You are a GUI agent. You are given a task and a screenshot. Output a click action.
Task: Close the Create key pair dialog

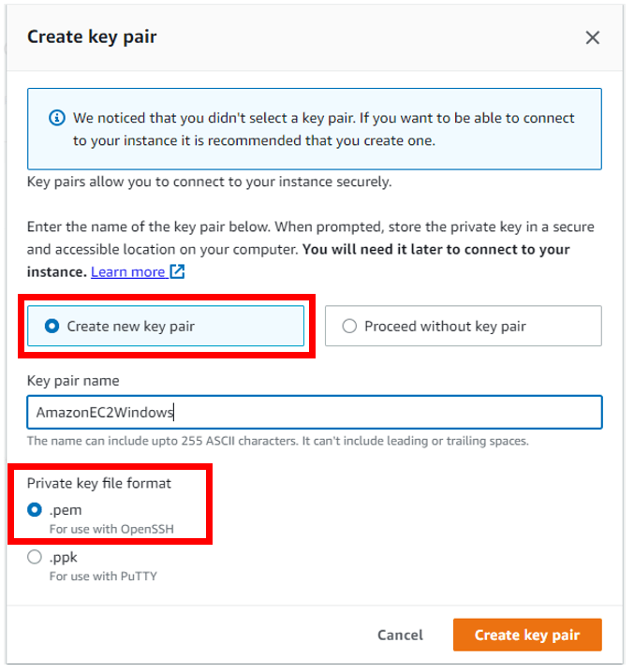(x=592, y=37)
